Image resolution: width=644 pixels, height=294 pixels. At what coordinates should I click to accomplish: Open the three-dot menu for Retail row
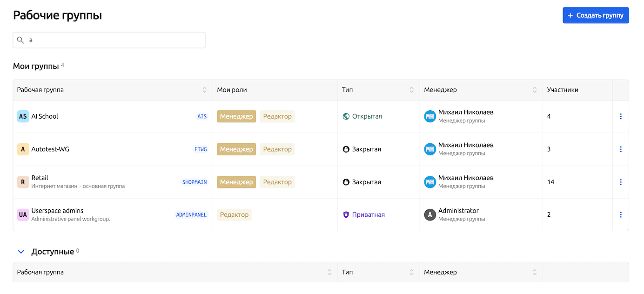(x=621, y=182)
